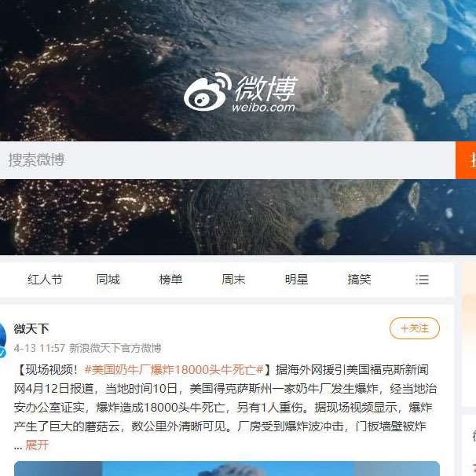Open the #美国奶牛厂爆炸18000头牛死亡# hashtag
This screenshot has width=476, height=476.
pyautogui.click(x=174, y=370)
